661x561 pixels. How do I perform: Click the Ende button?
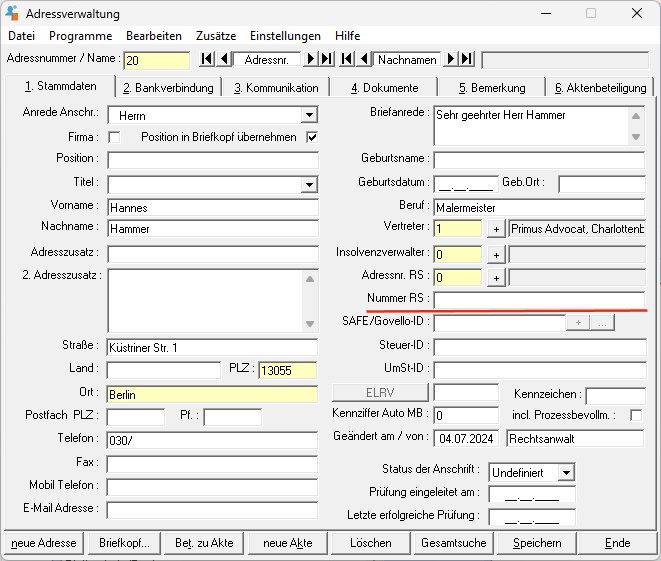617,543
